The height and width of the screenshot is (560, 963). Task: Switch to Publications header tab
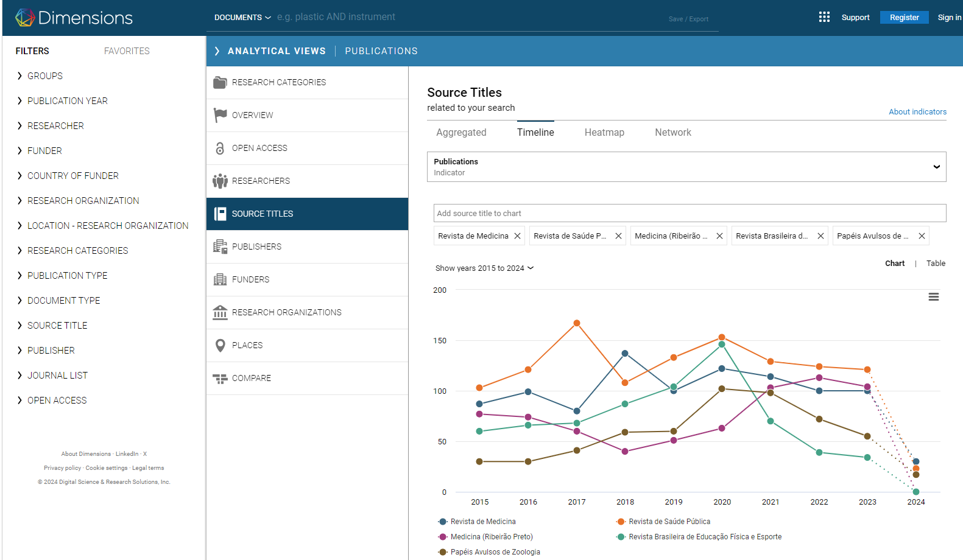click(x=381, y=51)
